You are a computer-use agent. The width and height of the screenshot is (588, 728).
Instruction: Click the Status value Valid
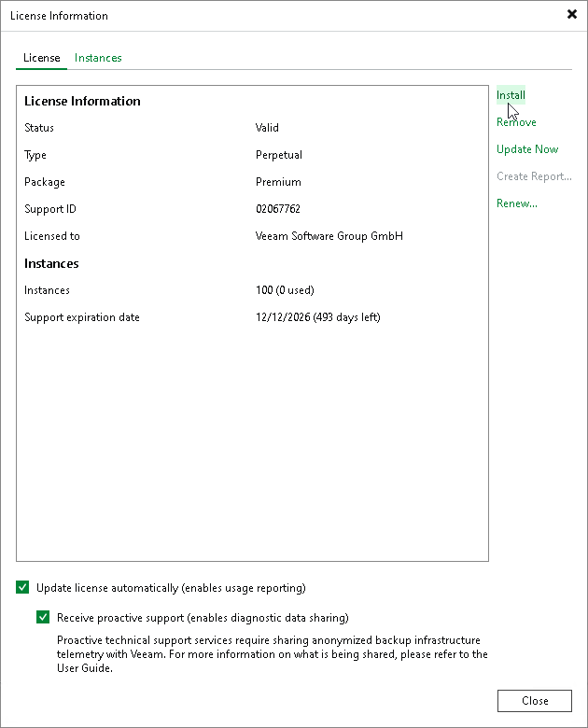pos(267,128)
